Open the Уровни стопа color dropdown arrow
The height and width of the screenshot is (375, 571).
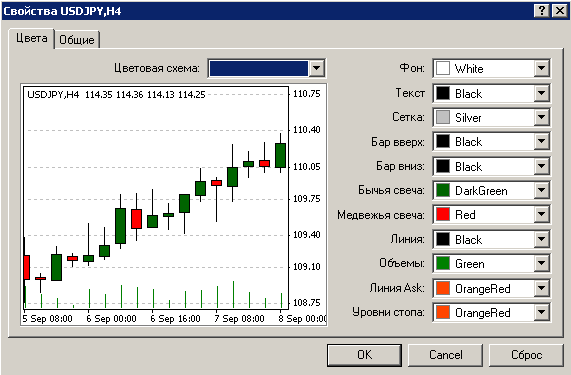click(x=541, y=312)
